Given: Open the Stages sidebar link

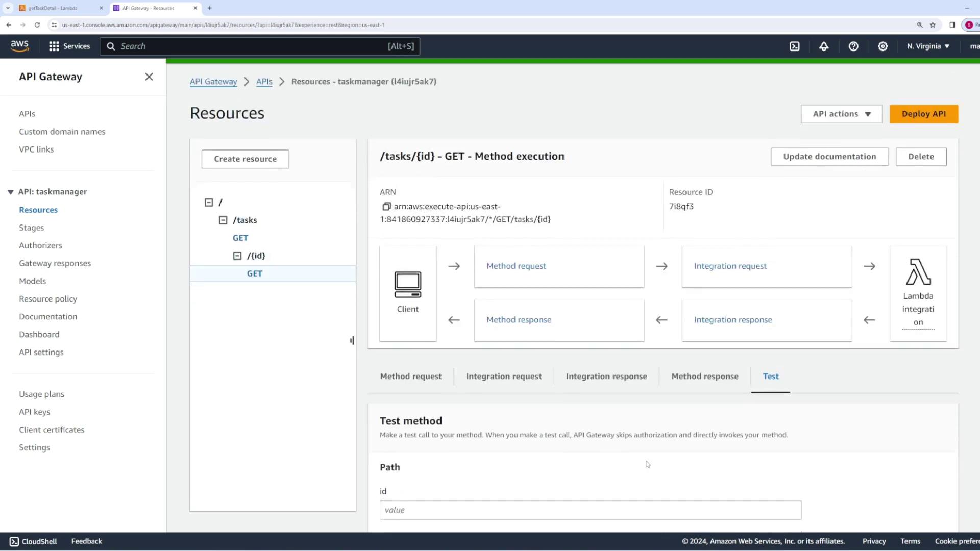Looking at the screenshot, I should click(x=32, y=228).
